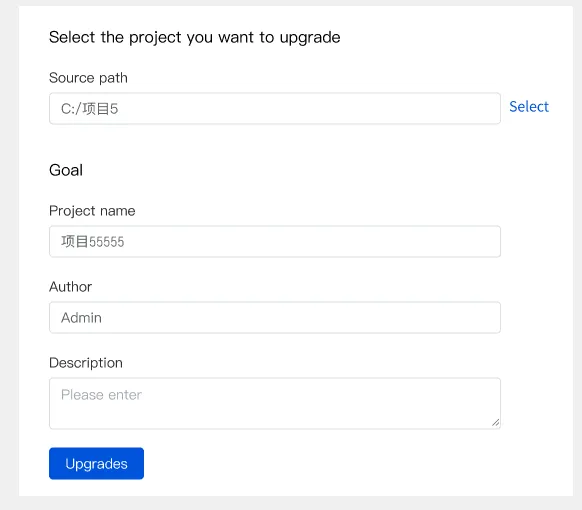Image resolution: width=582 pixels, height=510 pixels.
Task: Click the Admin placeholder in Author field
Action: coord(81,318)
